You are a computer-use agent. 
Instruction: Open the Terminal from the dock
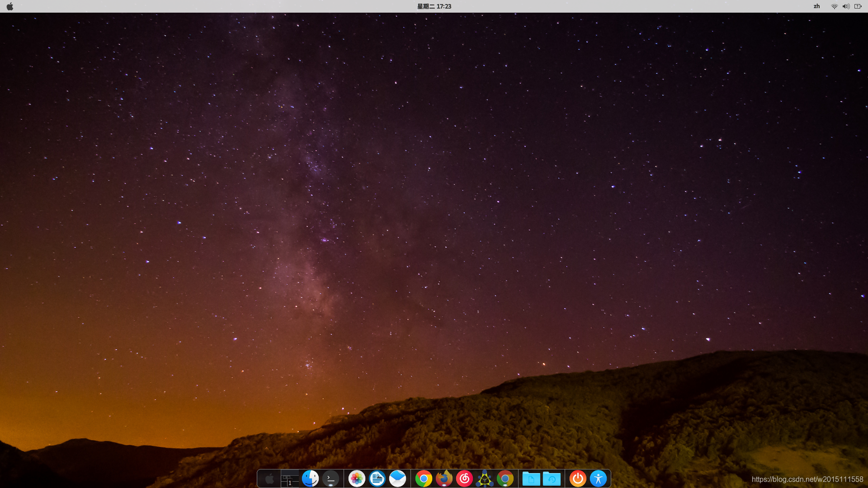[x=331, y=479]
